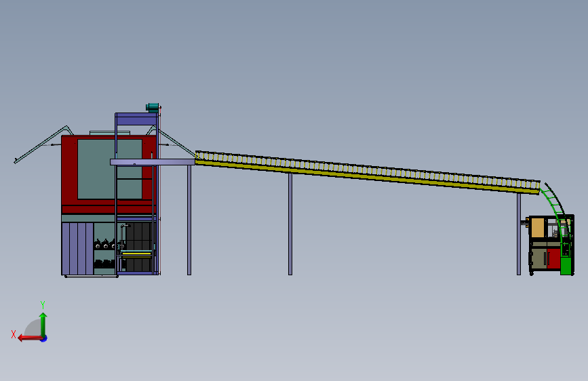The image size is (588, 381).
Task: Select the red door on the right cabinet
Action: (553, 259)
